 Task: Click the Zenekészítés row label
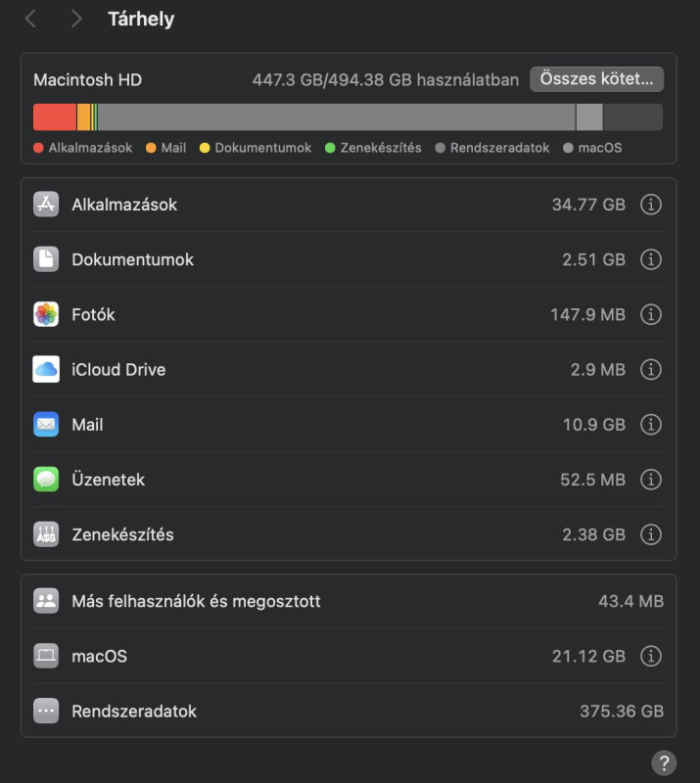click(x=122, y=534)
